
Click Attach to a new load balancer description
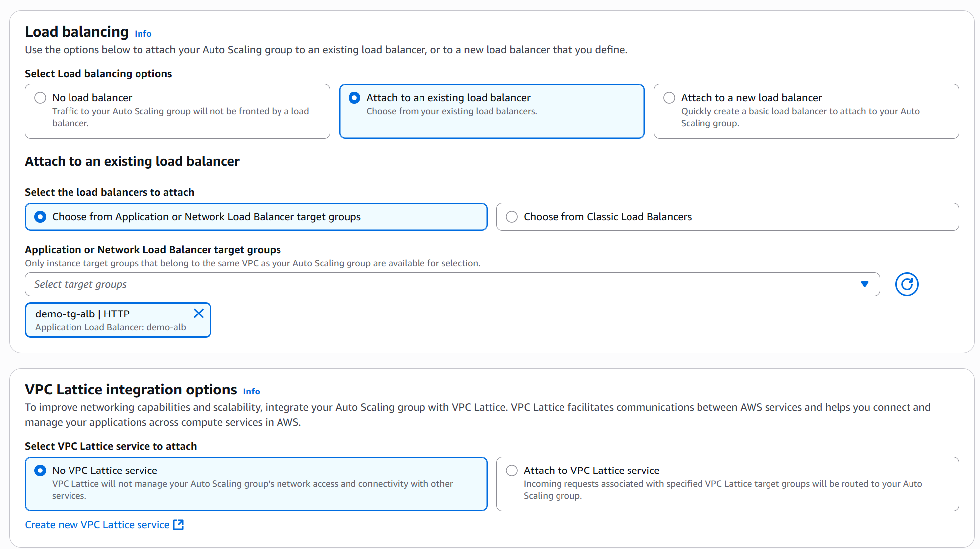click(800, 117)
